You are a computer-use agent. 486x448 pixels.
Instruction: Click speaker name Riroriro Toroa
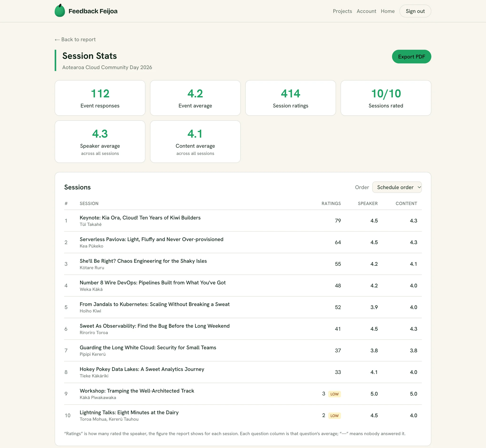pos(94,333)
